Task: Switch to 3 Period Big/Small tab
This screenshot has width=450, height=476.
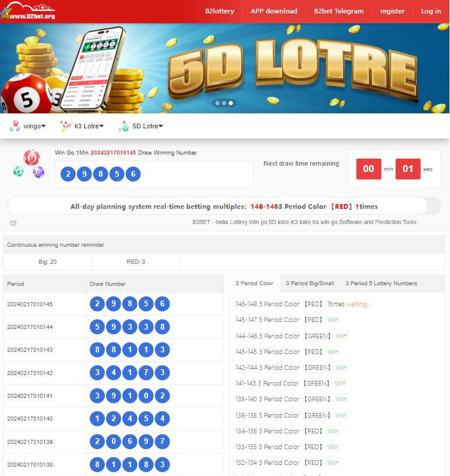Action: tap(310, 283)
